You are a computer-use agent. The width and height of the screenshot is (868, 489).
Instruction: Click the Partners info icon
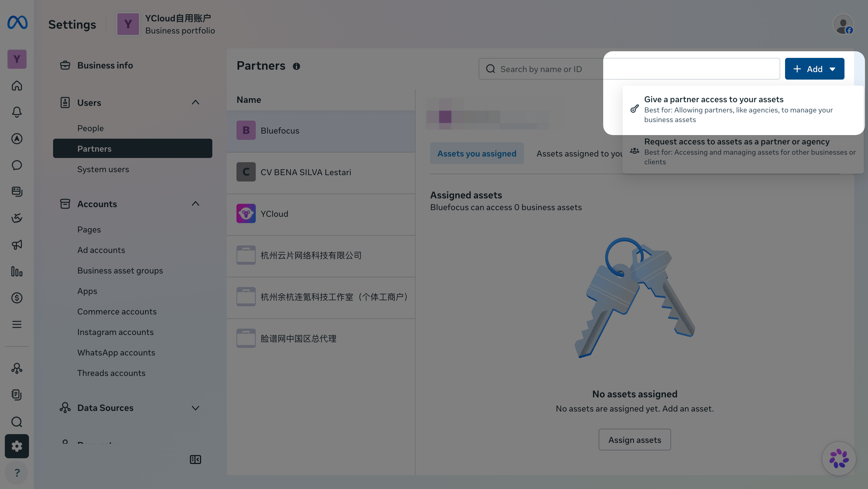point(296,66)
